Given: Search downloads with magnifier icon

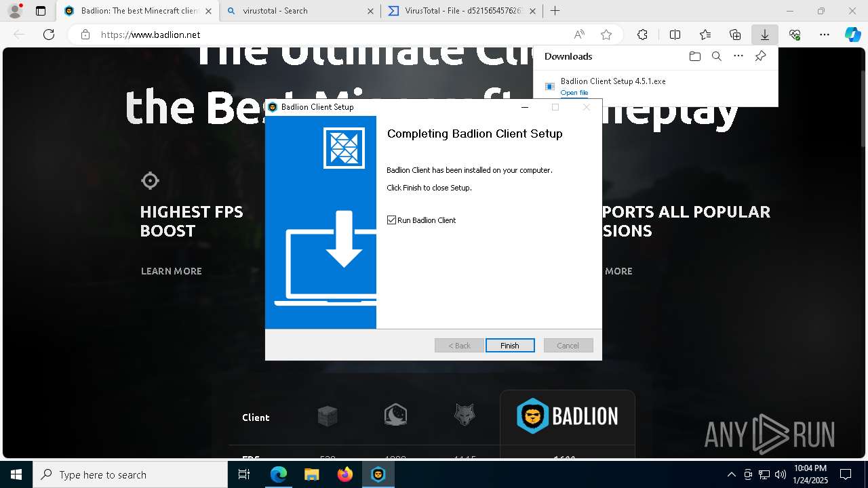Looking at the screenshot, I should [716, 56].
